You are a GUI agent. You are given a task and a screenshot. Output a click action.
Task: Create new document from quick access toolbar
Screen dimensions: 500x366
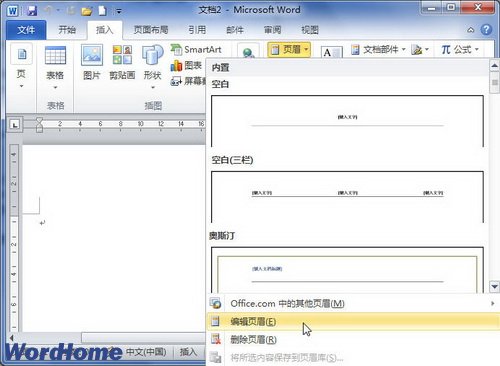coord(102,11)
